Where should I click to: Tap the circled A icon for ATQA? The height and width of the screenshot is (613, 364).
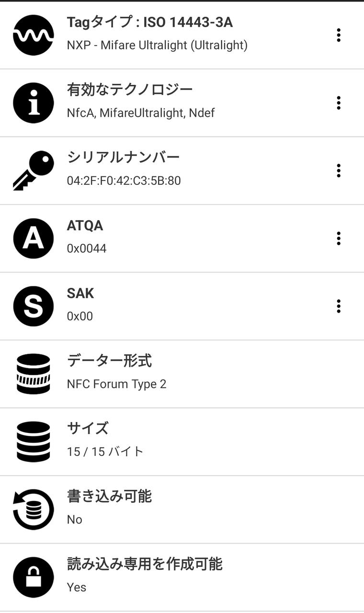[x=33, y=238]
